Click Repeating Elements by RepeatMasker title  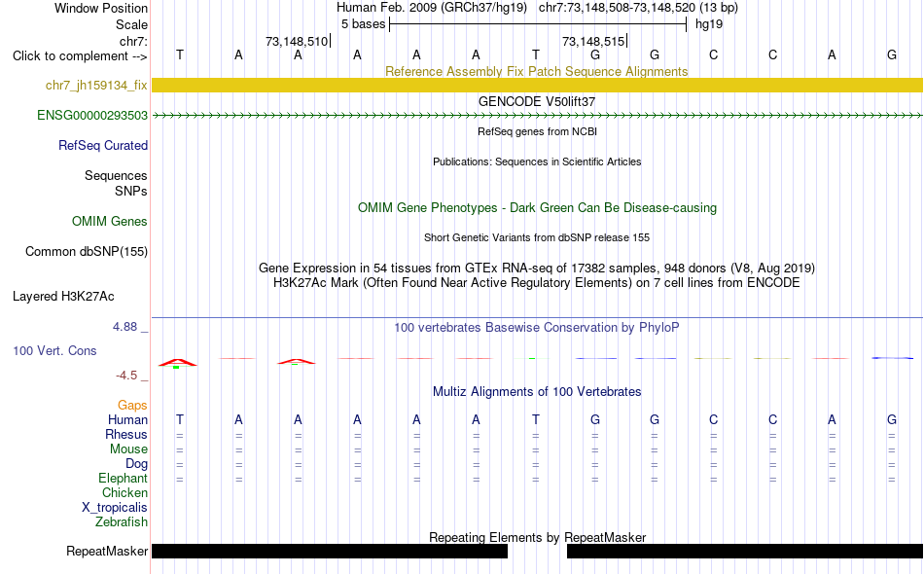(x=537, y=537)
